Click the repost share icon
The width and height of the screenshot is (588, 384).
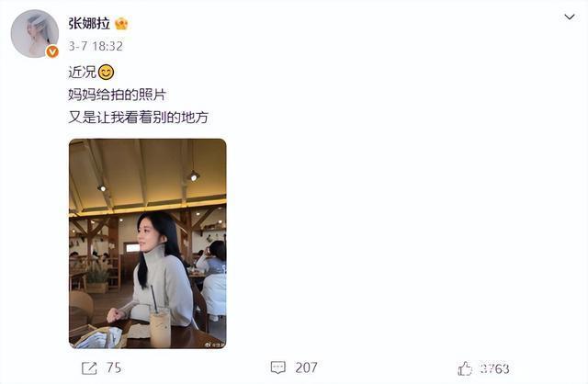[x=89, y=367]
